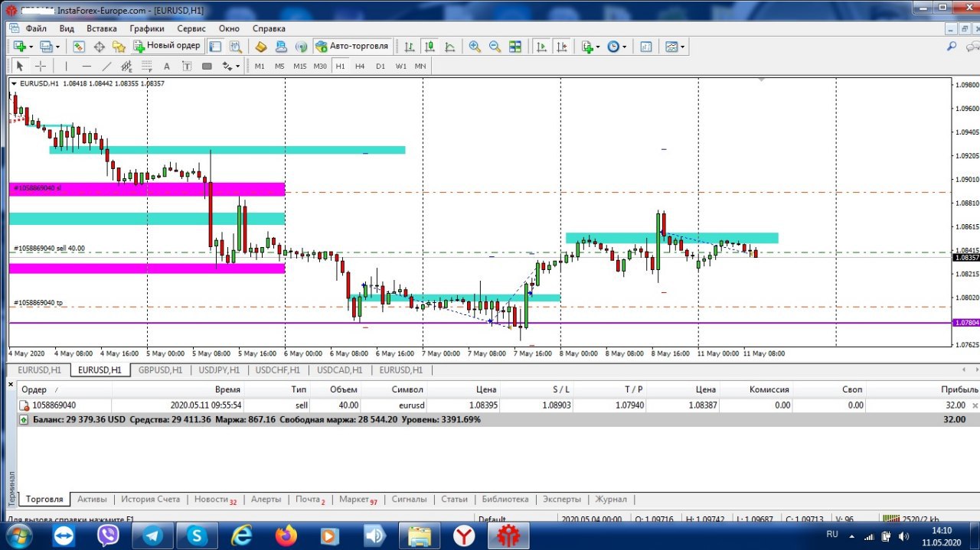The width and height of the screenshot is (980, 550).
Task: Select the Fibonacci Retracement tool
Action: pos(146,66)
